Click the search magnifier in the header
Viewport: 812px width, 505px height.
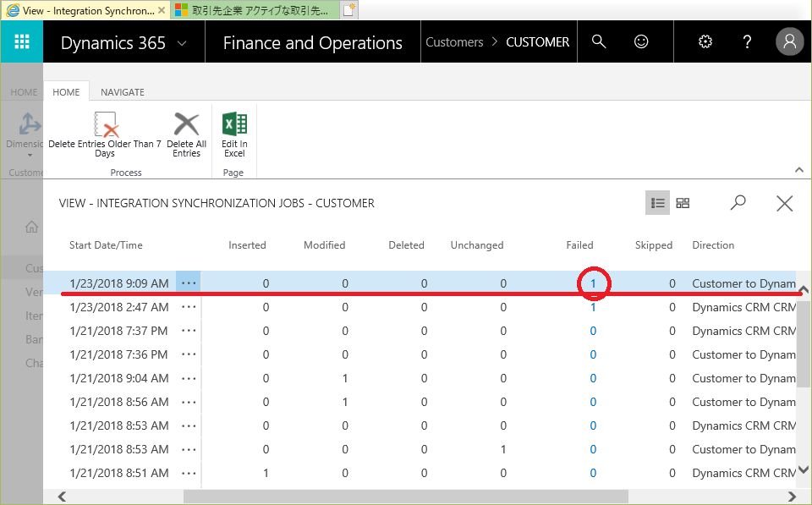coord(599,41)
